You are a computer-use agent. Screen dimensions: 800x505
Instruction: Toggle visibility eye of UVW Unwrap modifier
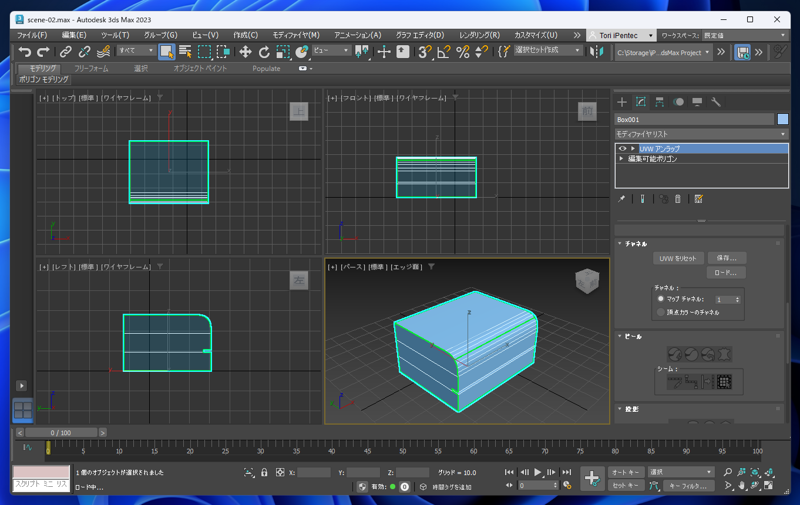[622, 148]
